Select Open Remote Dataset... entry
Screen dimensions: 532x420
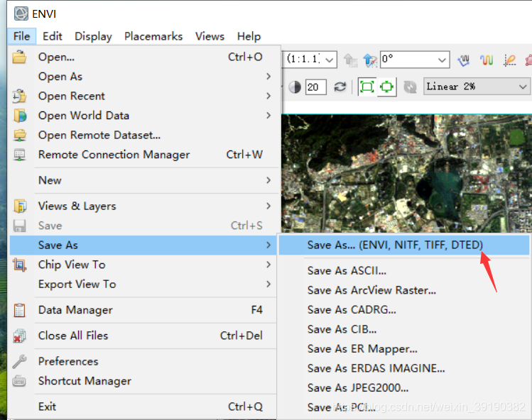click(x=144, y=135)
